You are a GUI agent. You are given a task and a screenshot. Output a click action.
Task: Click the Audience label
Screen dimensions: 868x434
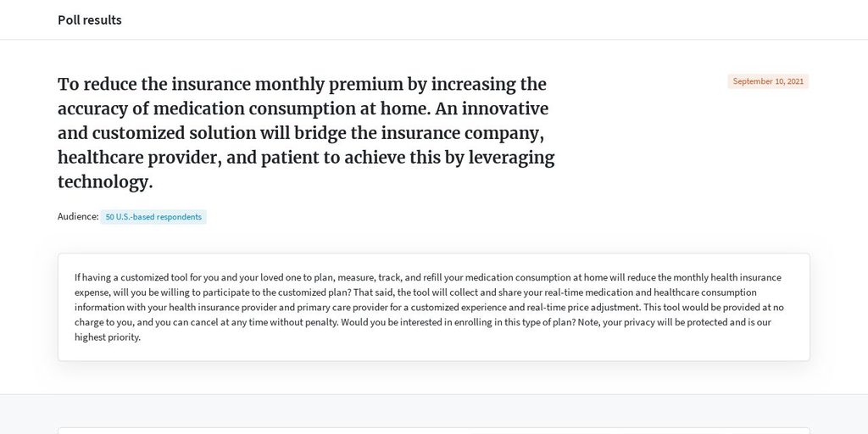click(78, 216)
